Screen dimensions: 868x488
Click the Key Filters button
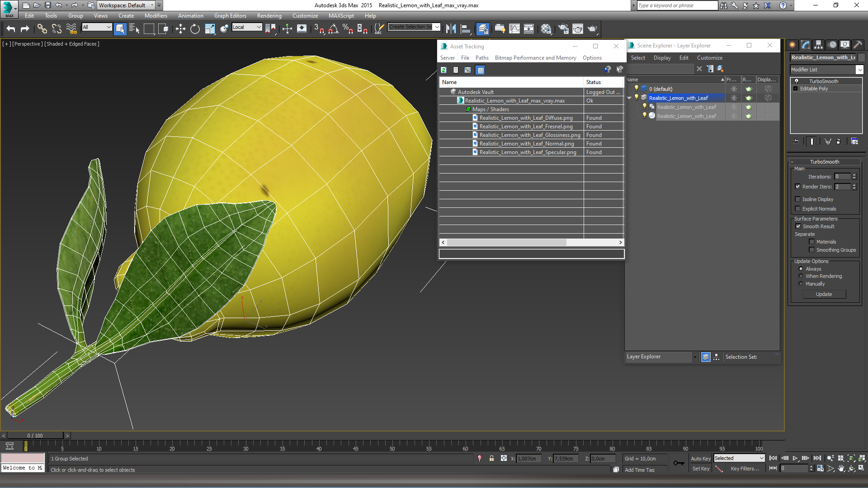745,469
